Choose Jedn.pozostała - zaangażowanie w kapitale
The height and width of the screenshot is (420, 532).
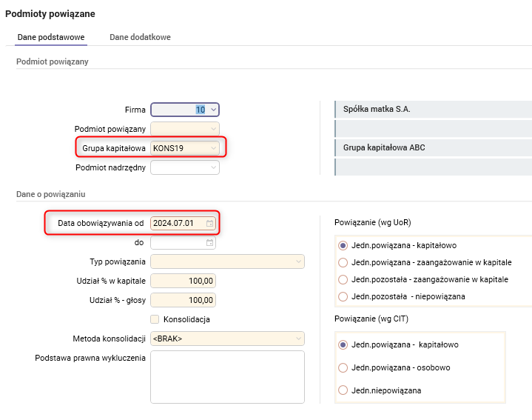tap(343, 279)
